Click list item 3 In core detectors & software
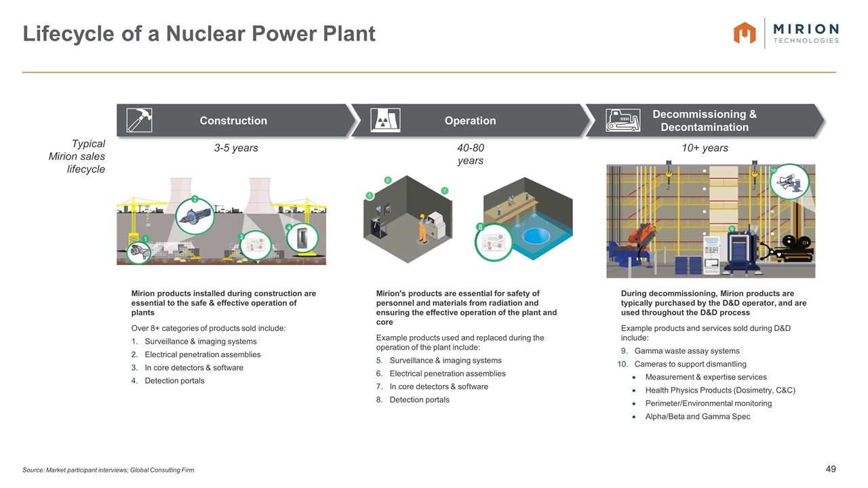Screen dimensions: 868x488 pos(187,367)
